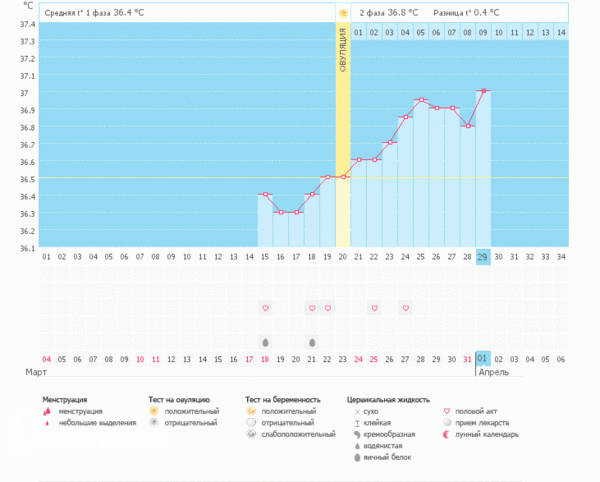
Task: Click the temperature point on cycle day 15
Action: click(265, 194)
